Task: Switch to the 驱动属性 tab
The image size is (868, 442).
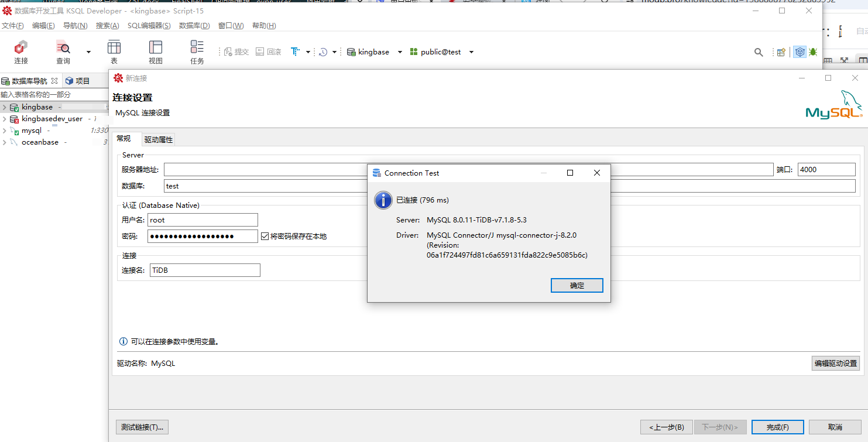Action: (159, 140)
